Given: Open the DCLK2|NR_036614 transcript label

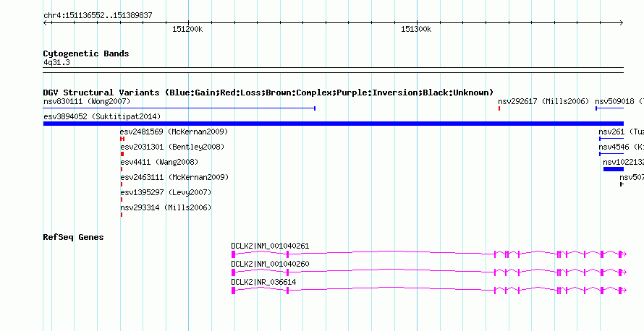Looking at the screenshot, I should tap(263, 282).
